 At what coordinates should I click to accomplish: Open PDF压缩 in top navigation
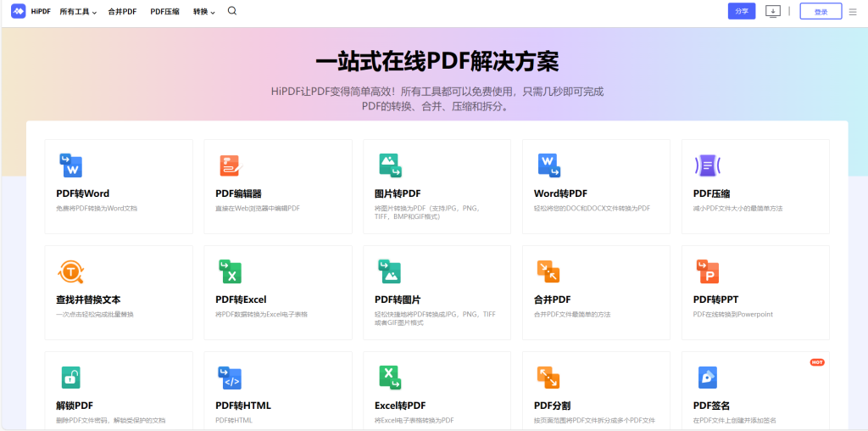tap(164, 12)
